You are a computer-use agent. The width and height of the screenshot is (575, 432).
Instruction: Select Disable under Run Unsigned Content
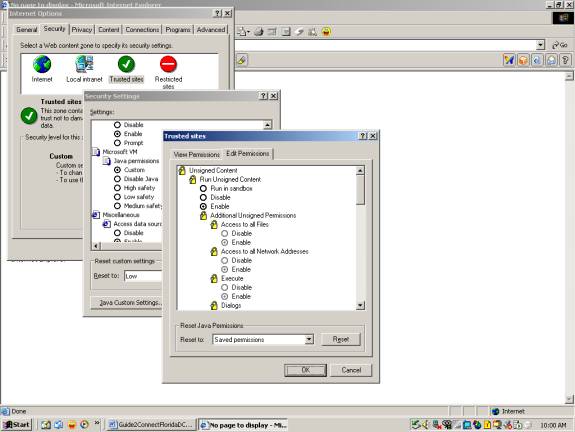pyautogui.click(x=203, y=198)
